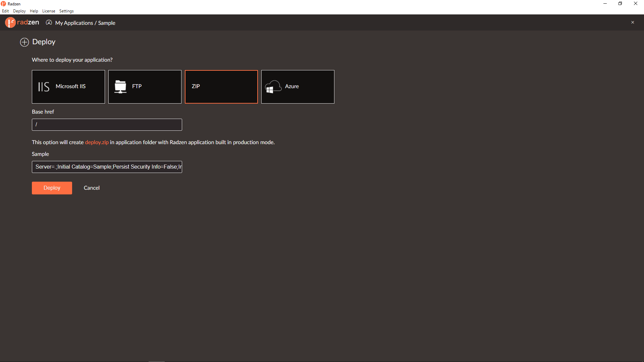Open the Help menu
Screen dimensions: 644x362
34,11
